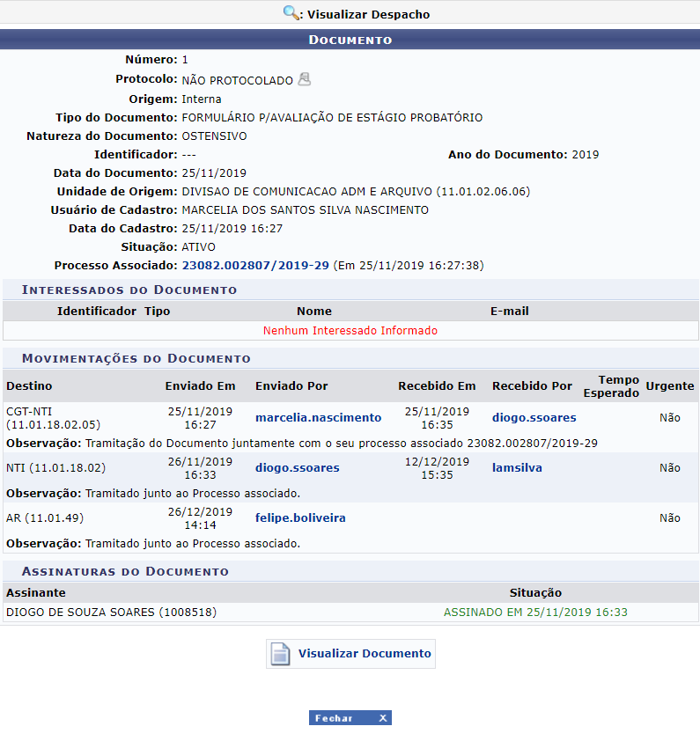Screen dimensions: 700x741
Task: Select Nome column header in interessados table
Action: pyautogui.click(x=314, y=312)
